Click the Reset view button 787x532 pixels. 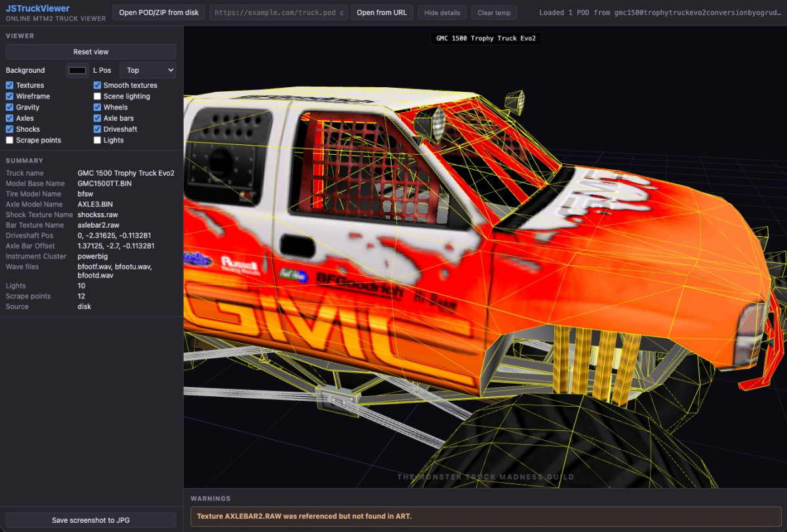tap(91, 52)
